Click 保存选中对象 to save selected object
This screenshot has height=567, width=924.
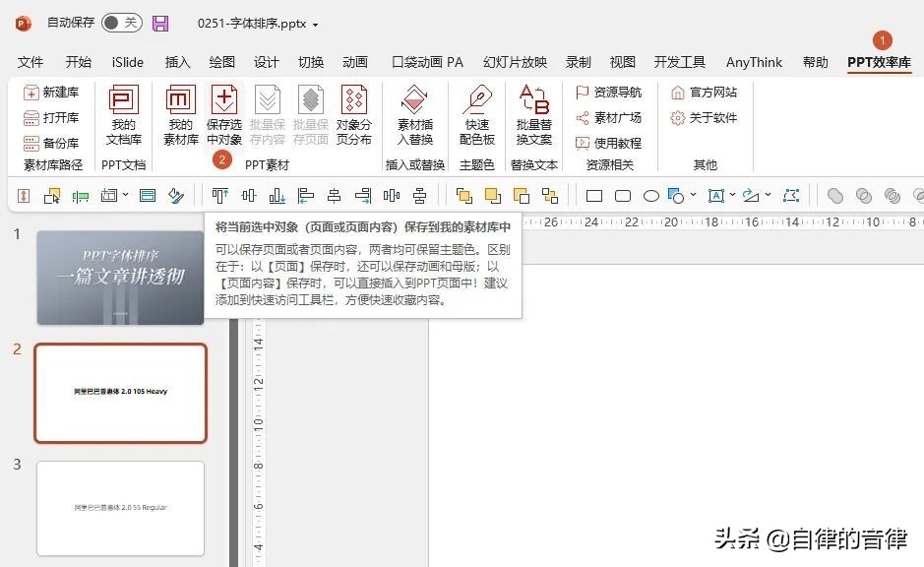pos(224,115)
